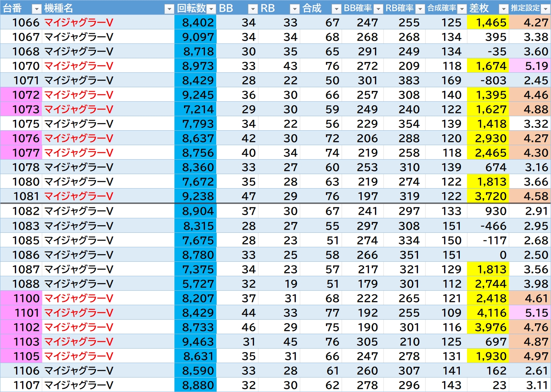Screen dimensions: 551x392
Task: Select pink machine number cell 1076
Action: (21, 138)
